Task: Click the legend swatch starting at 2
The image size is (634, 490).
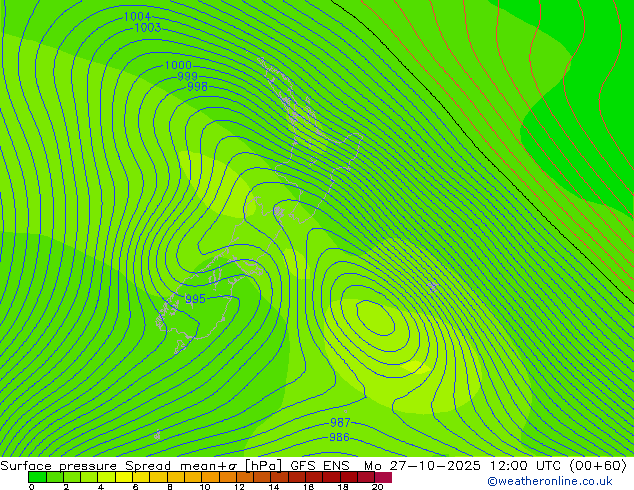Action: pyautogui.click(x=72, y=477)
